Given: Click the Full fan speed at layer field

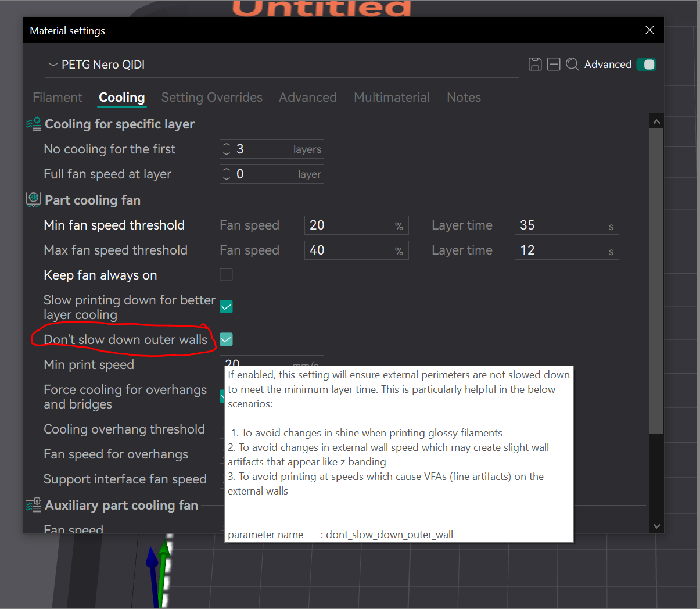Looking at the screenshot, I should click(272, 174).
